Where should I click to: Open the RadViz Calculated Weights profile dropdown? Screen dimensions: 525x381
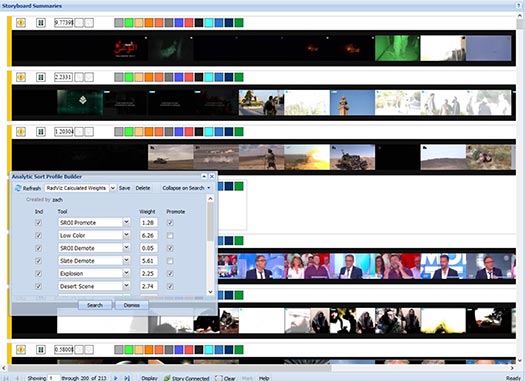pyautogui.click(x=113, y=188)
